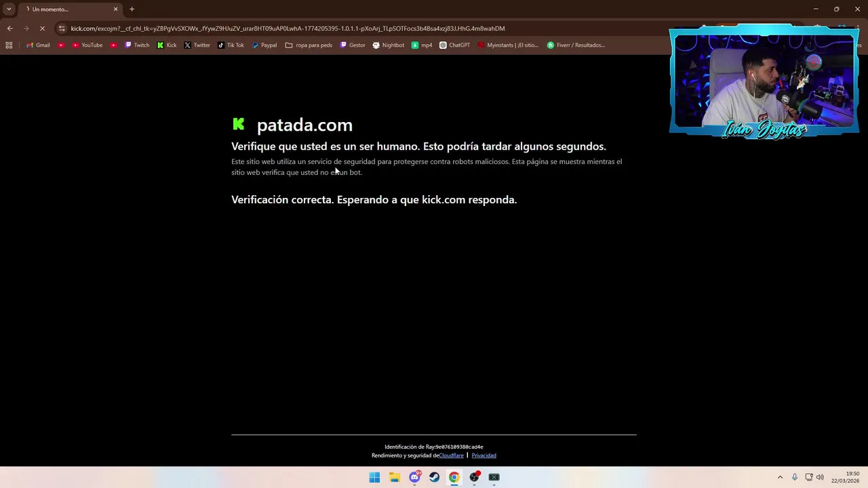The image size is (868, 488).
Task: Click the 'patada.com' heading
Action: [304, 125]
